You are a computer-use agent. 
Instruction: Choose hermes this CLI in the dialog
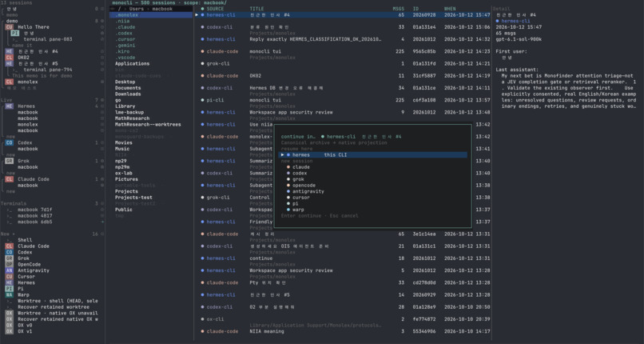pyautogui.click(x=373, y=155)
